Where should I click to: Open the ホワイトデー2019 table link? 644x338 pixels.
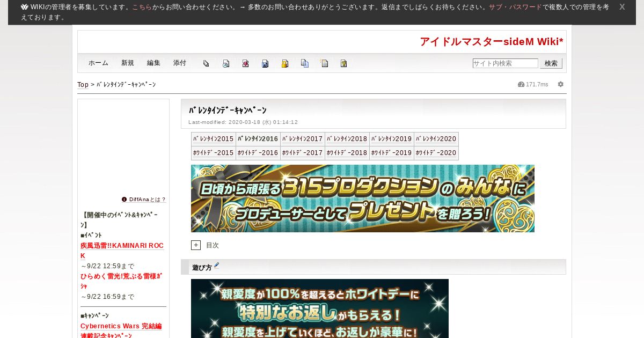point(392,153)
